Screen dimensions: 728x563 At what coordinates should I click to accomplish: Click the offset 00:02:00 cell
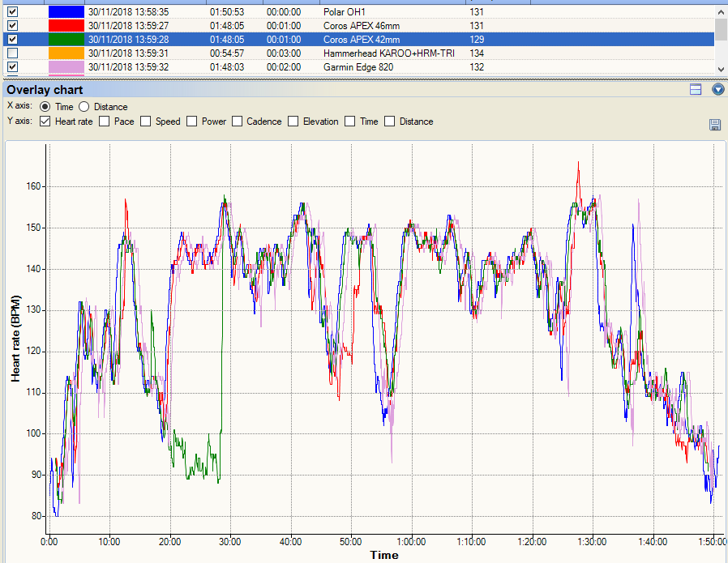[x=284, y=66]
